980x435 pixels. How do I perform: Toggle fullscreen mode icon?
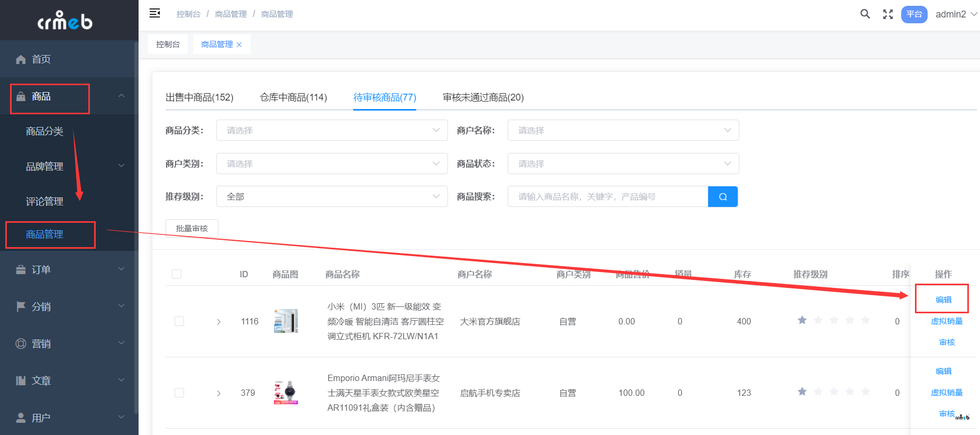(888, 14)
